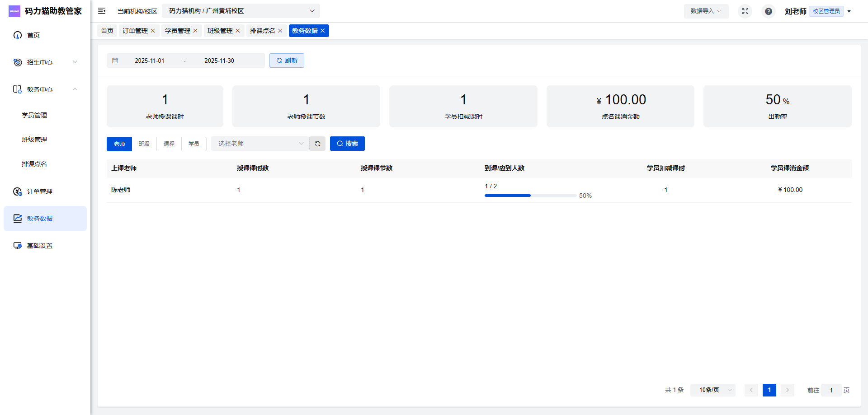Image resolution: width=868 pixels, height=415 pixels.
Task: Close the 排课点名 tab
Action: pyautogui.click(x=280, y=31)
